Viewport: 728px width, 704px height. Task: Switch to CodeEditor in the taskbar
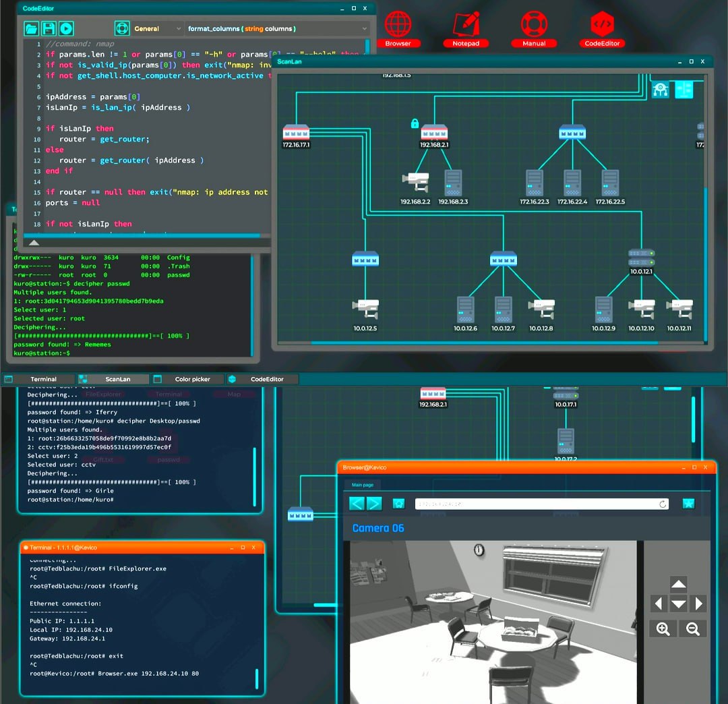[262, 379]
